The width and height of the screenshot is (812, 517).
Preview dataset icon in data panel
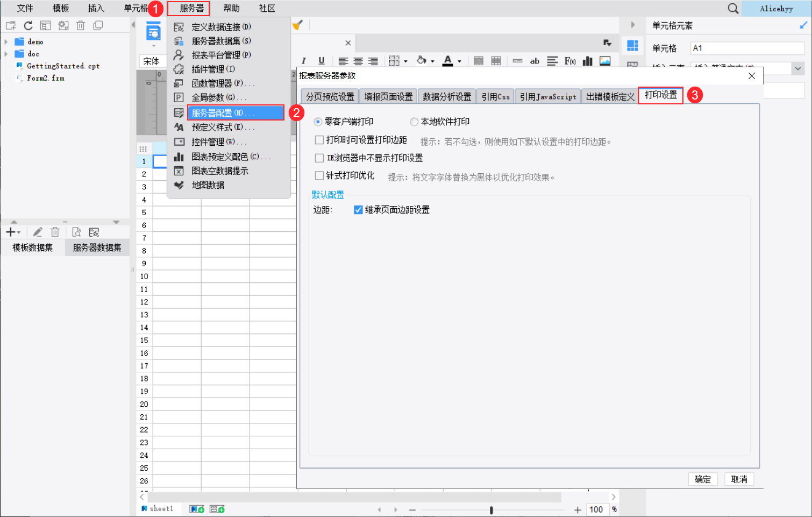[76, 232]
